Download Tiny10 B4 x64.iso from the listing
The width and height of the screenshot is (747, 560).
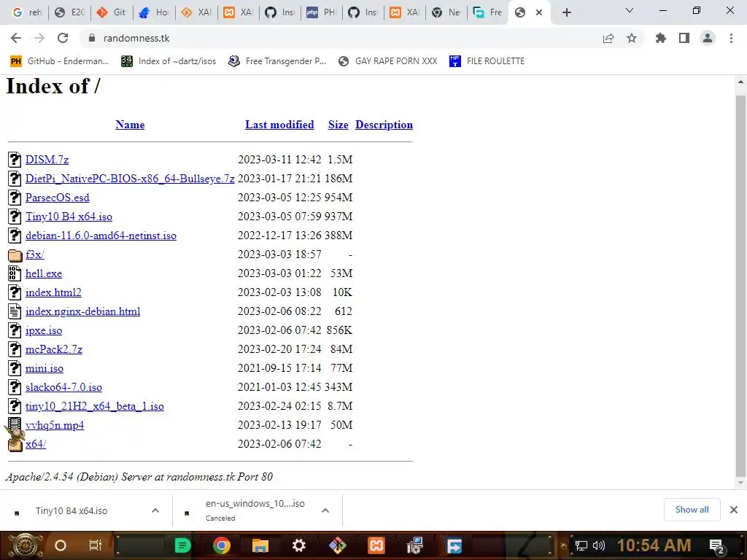click(x=69, y=217)
